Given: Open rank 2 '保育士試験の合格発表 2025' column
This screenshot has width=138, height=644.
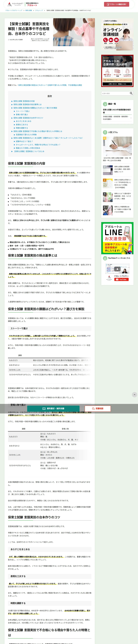Looking at the screenshot, I should 123,169.
